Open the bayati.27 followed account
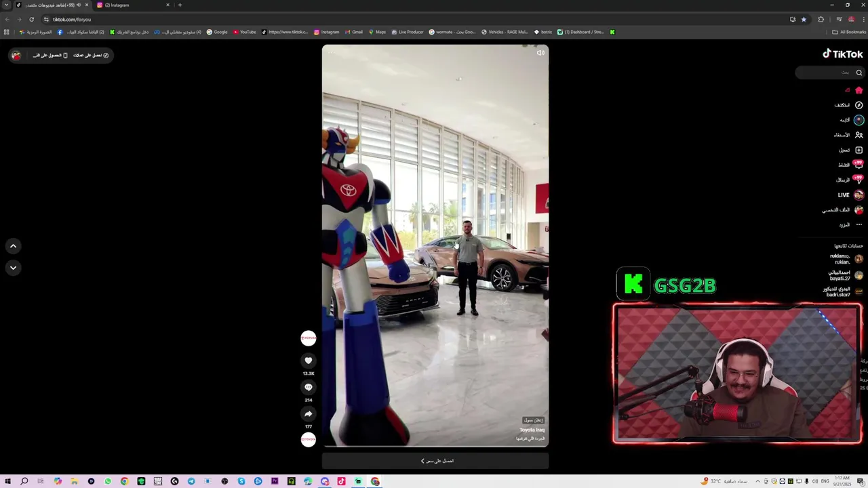The height and width of the screenshot is (488, 868). (846, 275)
